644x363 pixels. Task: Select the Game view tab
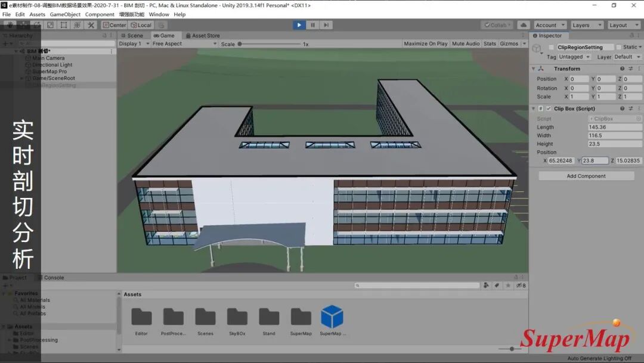coord(165,36)
